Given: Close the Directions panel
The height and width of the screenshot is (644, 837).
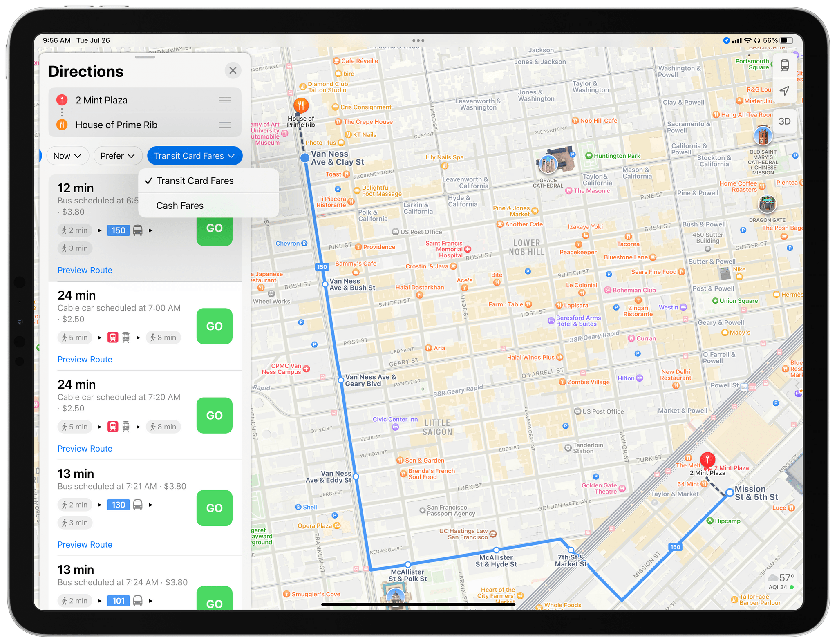Looking at the screenshot, I should click(233, 70).
